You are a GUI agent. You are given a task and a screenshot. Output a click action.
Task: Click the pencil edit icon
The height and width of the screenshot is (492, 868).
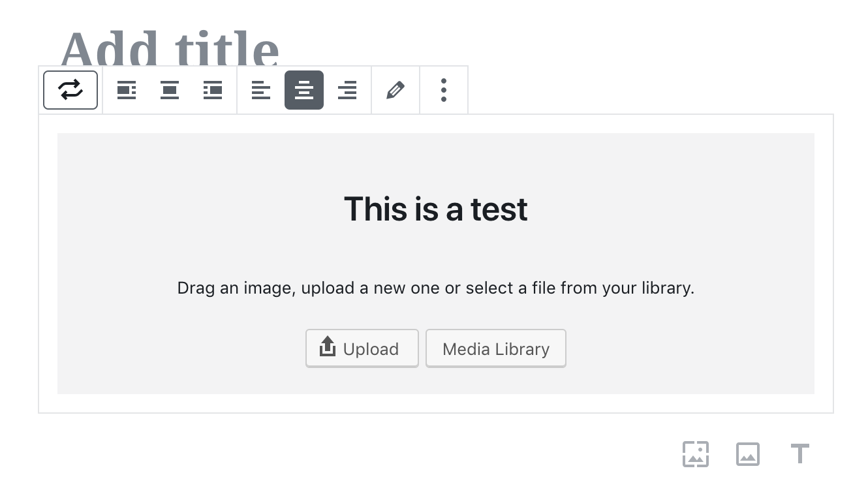coord(395,90)
